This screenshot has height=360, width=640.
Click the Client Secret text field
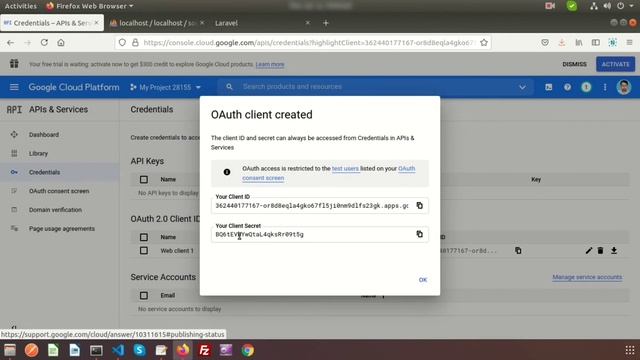tap(312, 234)
